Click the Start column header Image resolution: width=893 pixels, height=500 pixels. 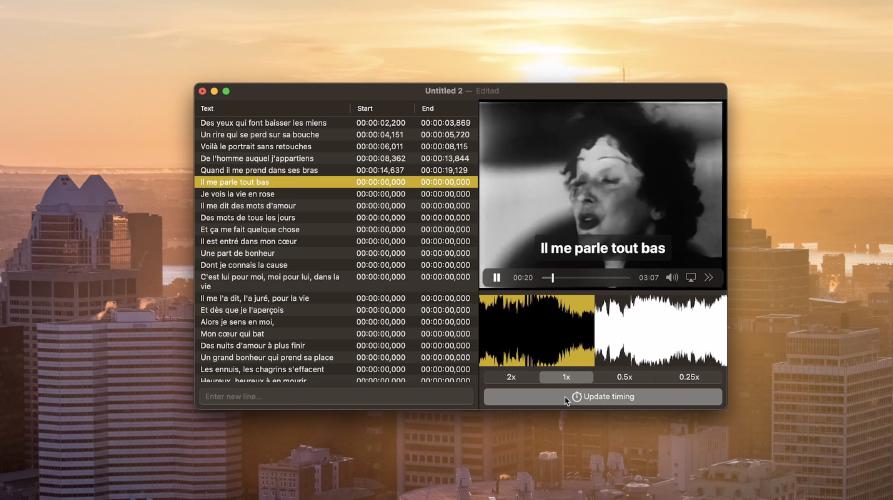(x=380, y=108)
